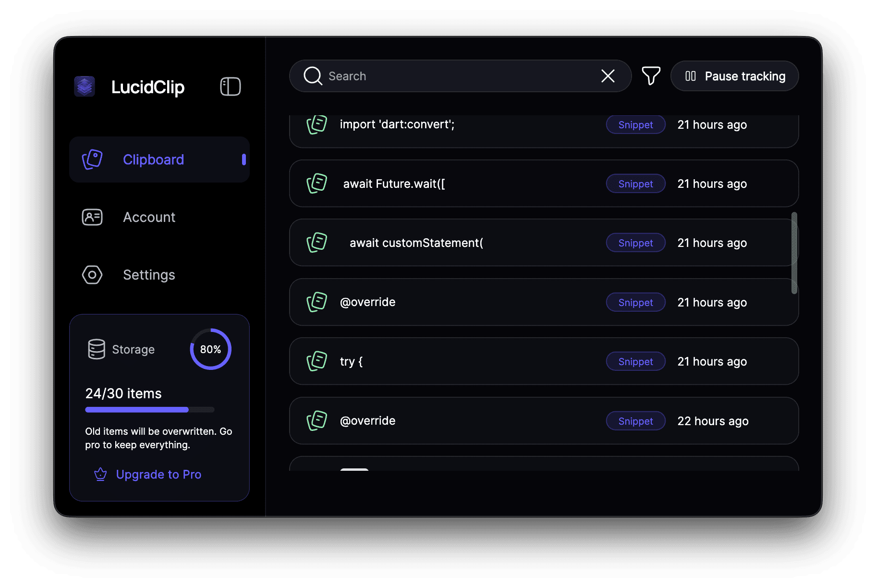876x588 pixels.
Task: Click the crown icon beside Upgrade to Pro
Action: click(x=100, y=474)
